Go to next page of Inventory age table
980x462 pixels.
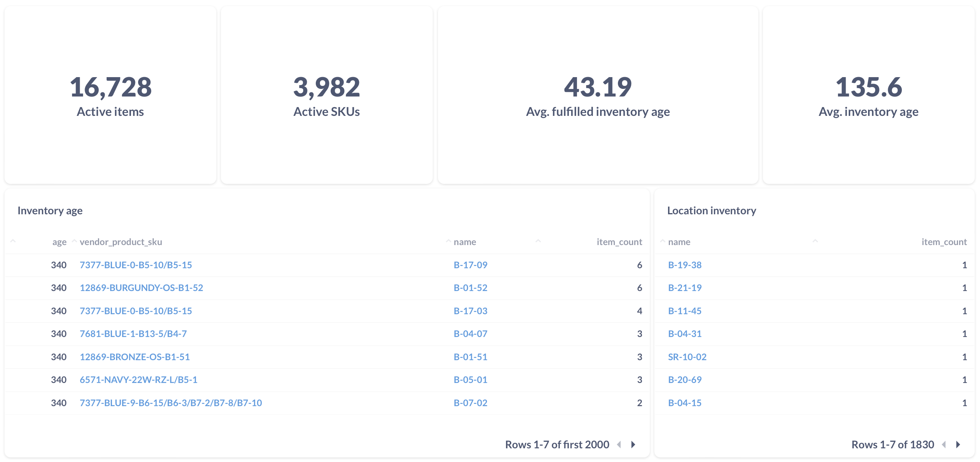pyautogui.click(x=633, y=445)
